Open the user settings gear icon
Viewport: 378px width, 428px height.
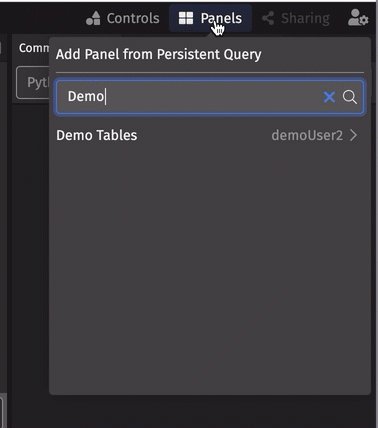(358, 18)
